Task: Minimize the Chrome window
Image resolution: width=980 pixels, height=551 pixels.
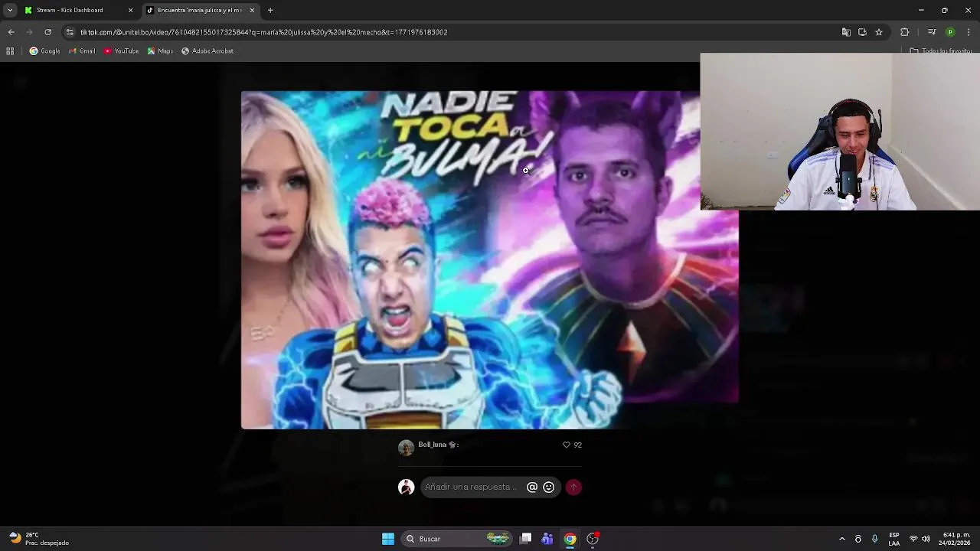Action: click(921, 10)
